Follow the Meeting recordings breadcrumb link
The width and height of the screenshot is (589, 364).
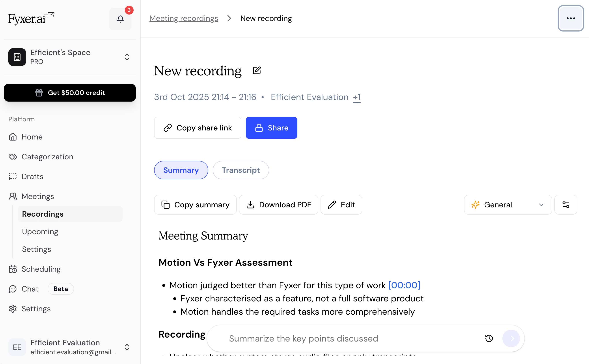183,18
